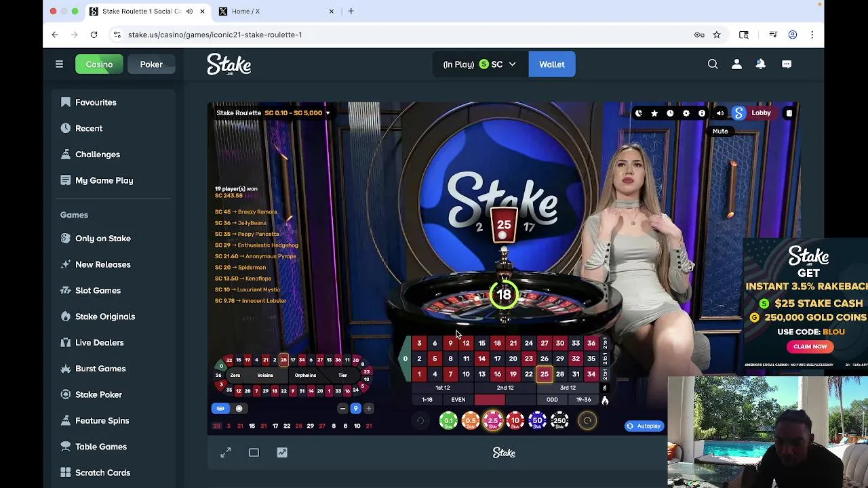Click the star favourites icon in game toolbar
Image resolution: width=868 pixels, height=488 pixels.
click(x=654, y=113)
